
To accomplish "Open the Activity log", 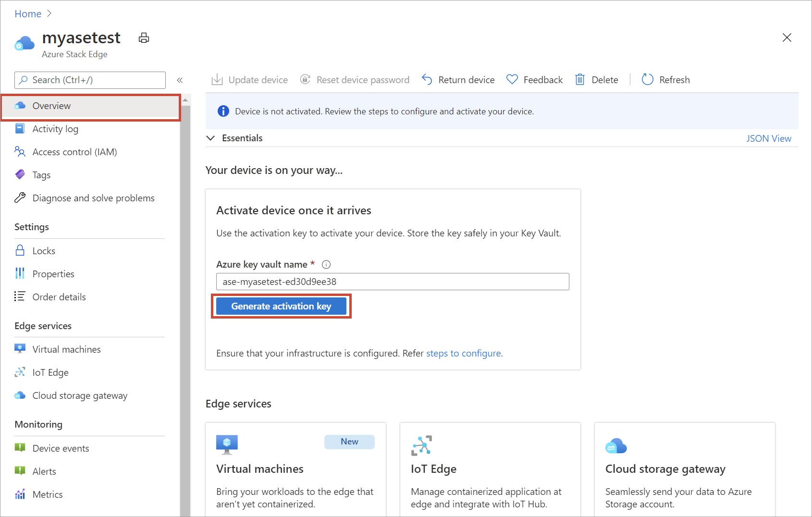I will coord(55,129).
